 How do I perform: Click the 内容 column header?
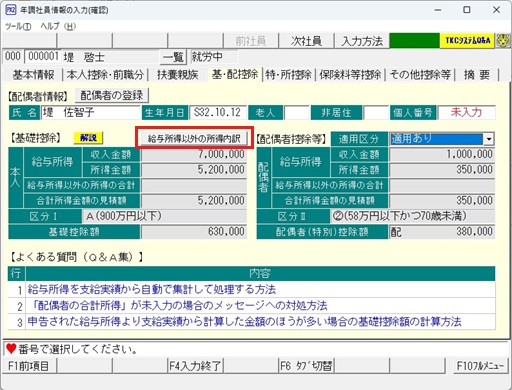tap(260, 274)
